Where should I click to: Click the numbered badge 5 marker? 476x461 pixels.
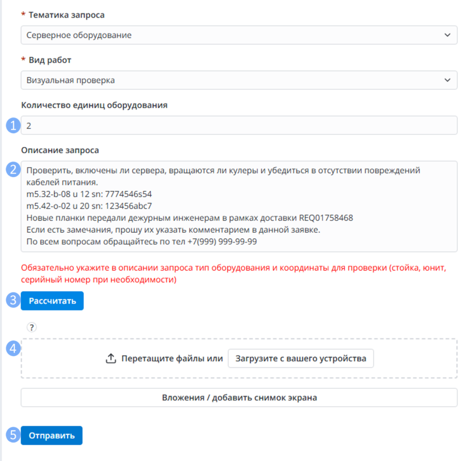[x=13, y=435]
